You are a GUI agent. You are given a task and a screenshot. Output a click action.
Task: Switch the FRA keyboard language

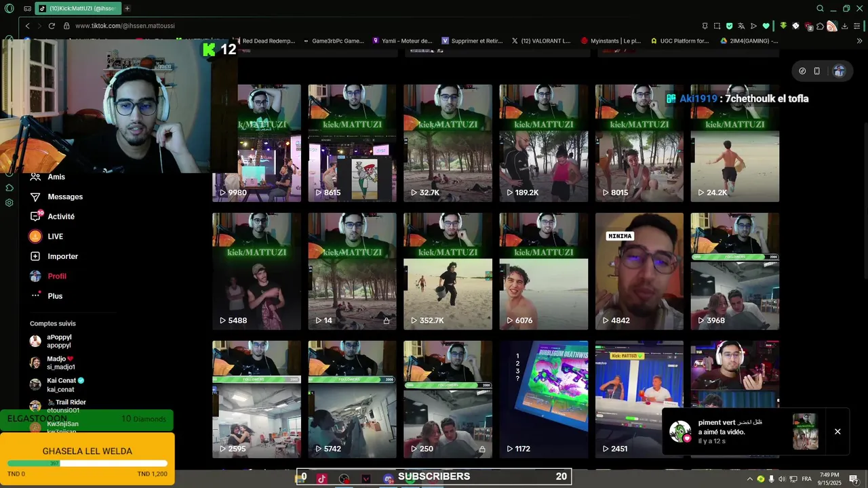point(806,479)
